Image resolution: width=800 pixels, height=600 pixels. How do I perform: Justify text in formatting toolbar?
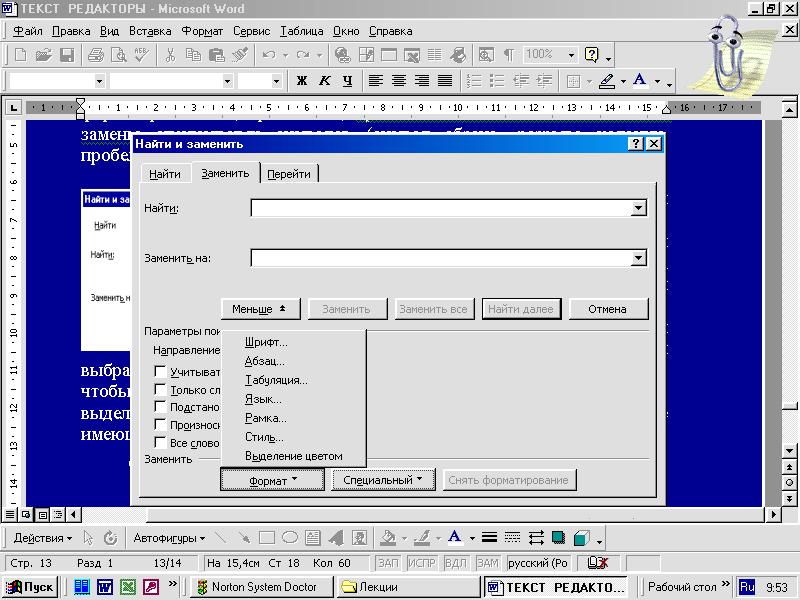445,81
